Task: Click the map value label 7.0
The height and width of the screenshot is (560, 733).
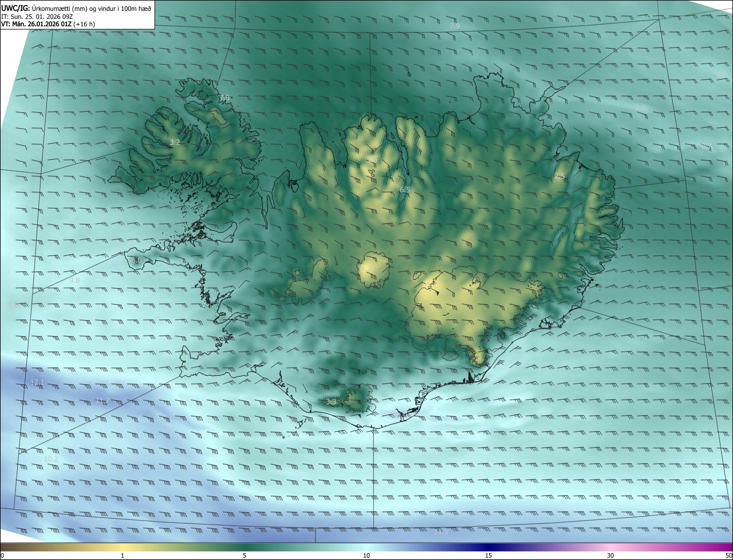Action: point(224,98)
